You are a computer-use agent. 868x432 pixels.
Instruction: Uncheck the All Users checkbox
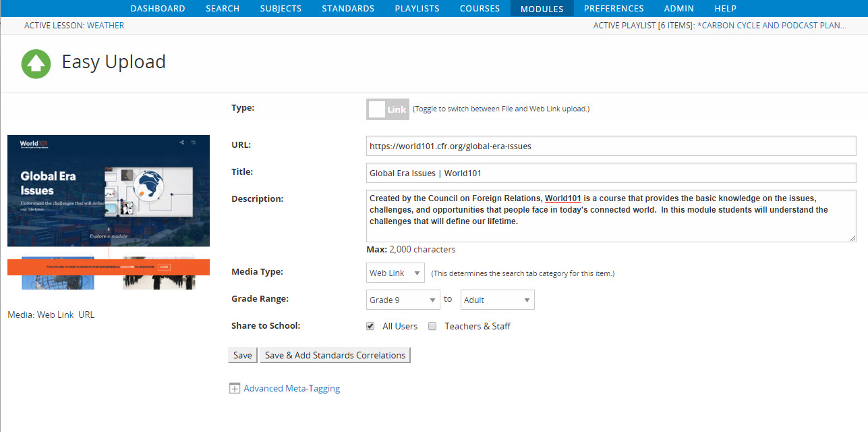(370, 326)
